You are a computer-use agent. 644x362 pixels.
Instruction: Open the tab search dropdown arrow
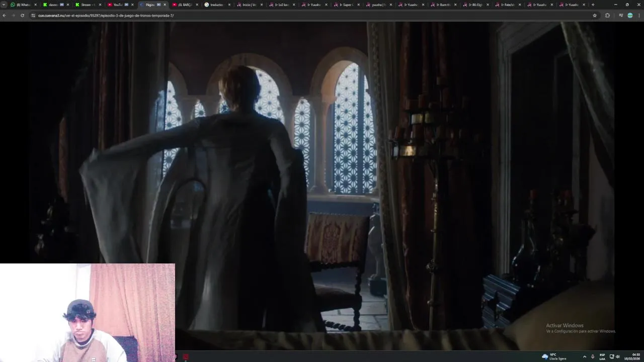pos(4,5)
